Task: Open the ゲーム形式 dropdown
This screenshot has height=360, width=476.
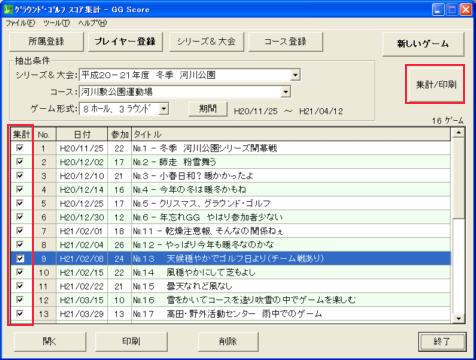Action: 163,108
